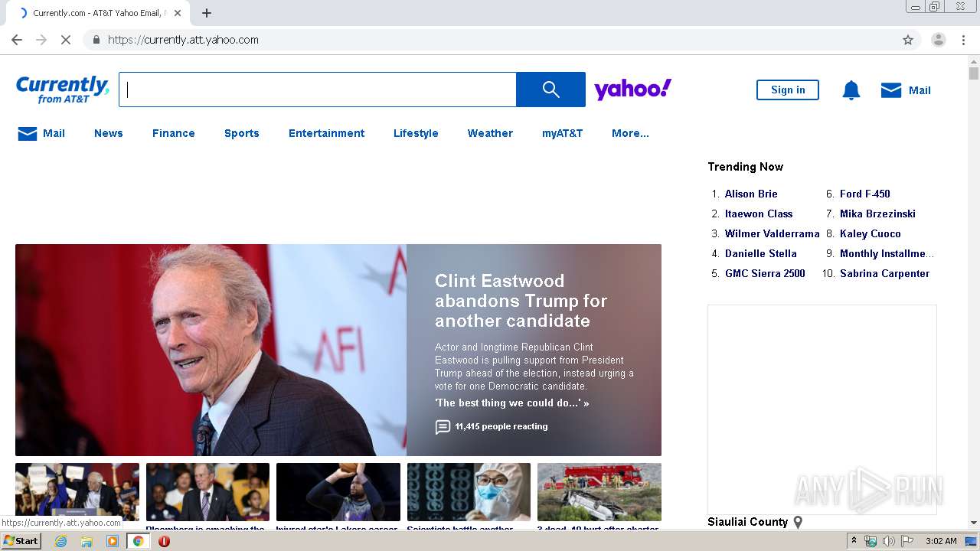Open bus crash story thumbnail
980x551 pixels.
pyautogui.click(x=599, y=492)
